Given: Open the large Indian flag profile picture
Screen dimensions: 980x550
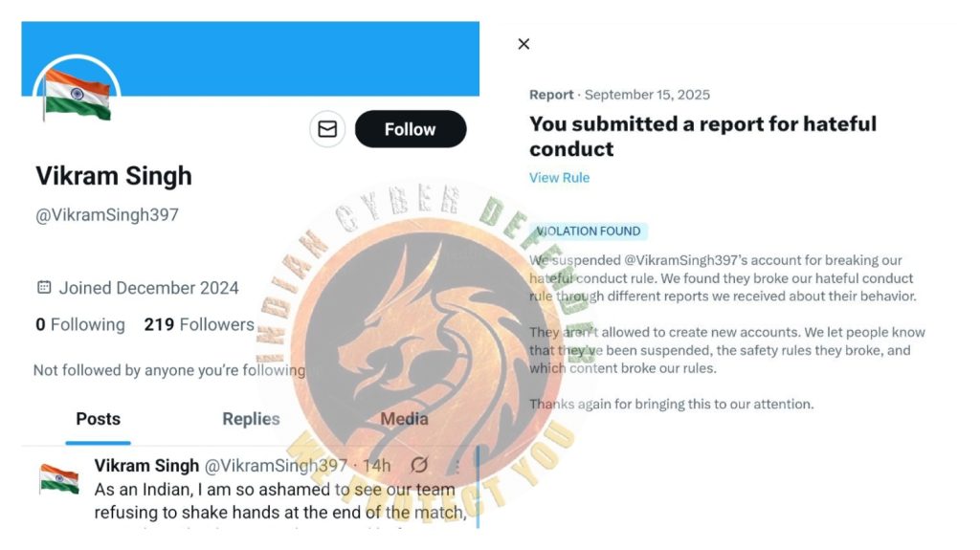Looking at the screenshot, I should (77, 96).
